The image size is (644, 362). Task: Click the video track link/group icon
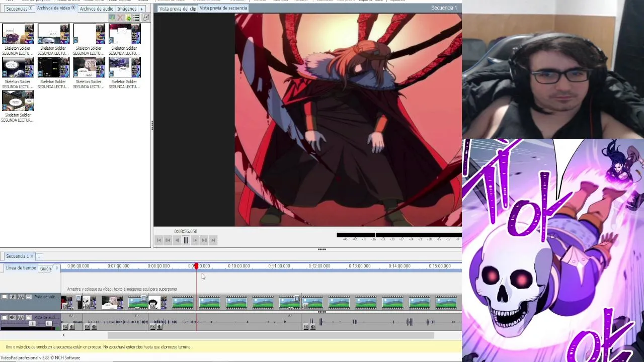[x=21, y=297]
